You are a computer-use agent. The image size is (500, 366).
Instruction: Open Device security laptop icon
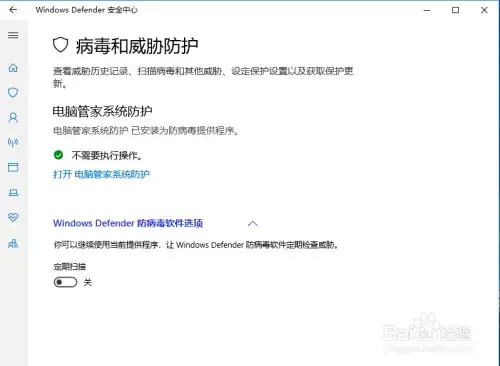[13, 192]
